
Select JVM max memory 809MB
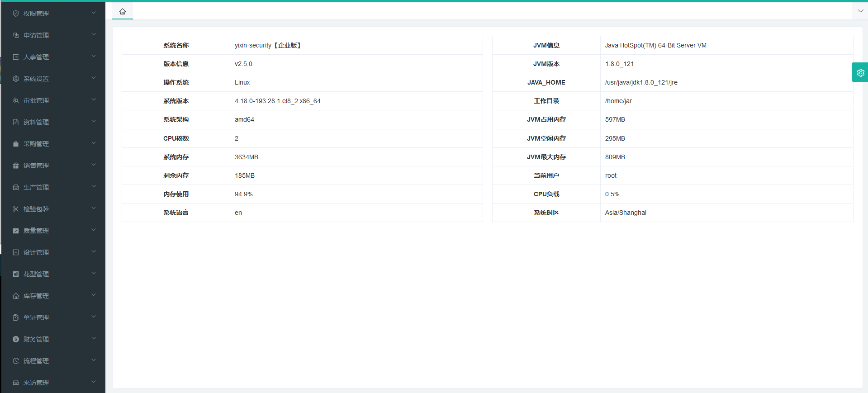click(615, 157)
